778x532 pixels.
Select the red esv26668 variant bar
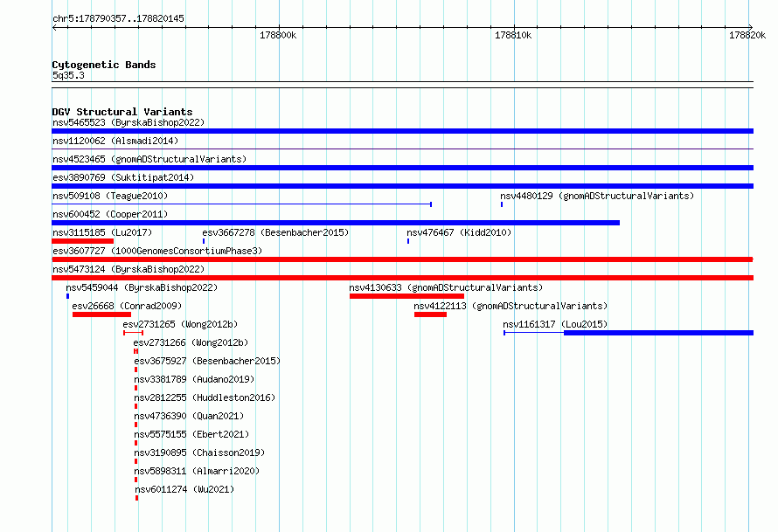tap(101, 314)
